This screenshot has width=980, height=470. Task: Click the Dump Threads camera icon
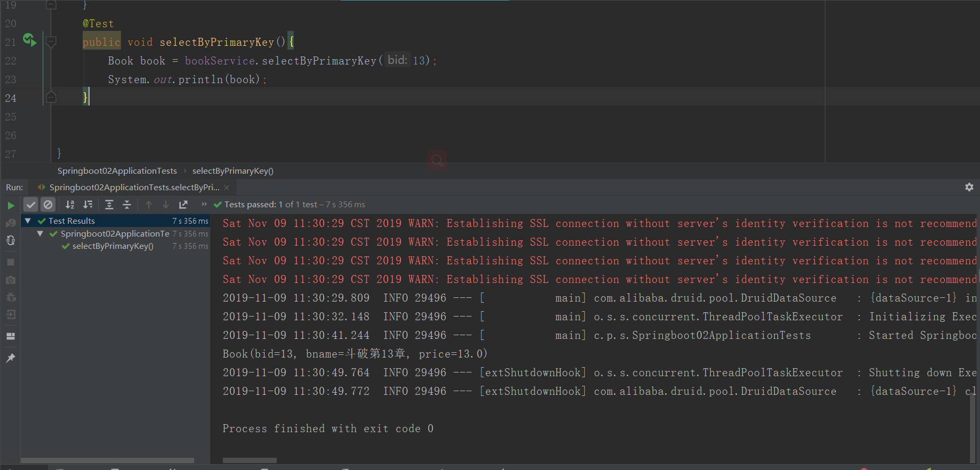11,280
